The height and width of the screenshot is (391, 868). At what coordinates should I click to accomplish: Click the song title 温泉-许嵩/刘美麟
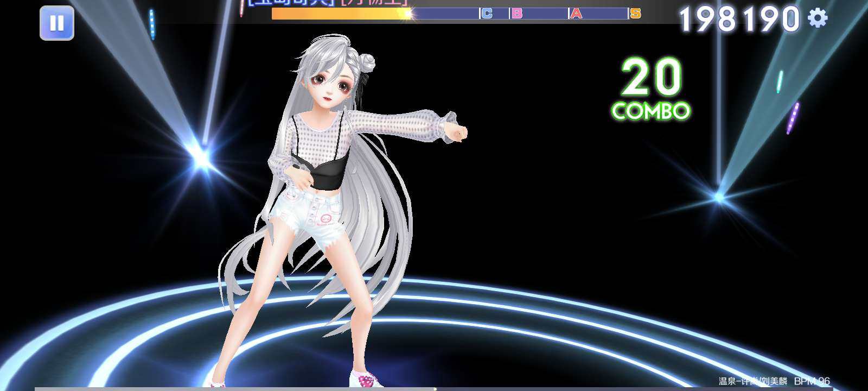click(x=752, y=381)
